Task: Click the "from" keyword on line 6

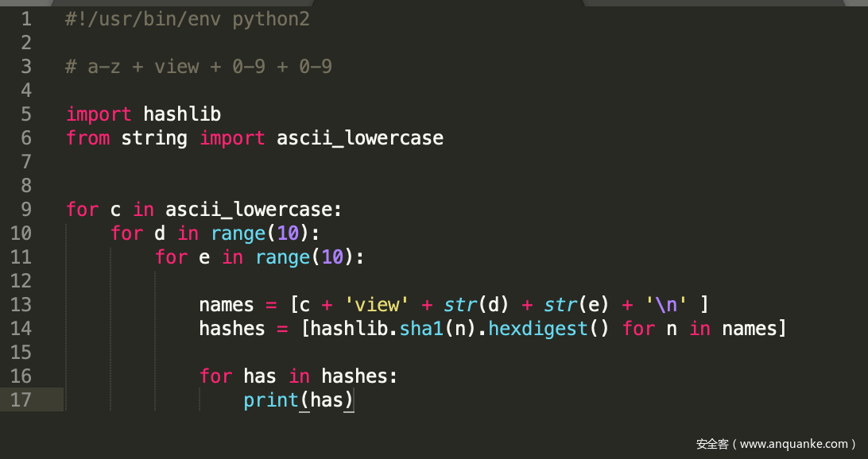Action: [87, 138]
